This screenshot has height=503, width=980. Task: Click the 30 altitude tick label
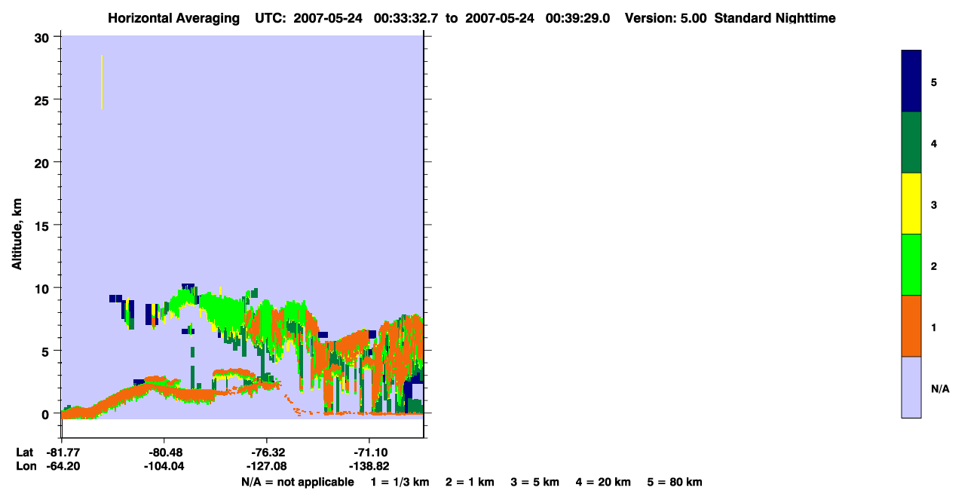pos(42,37)
